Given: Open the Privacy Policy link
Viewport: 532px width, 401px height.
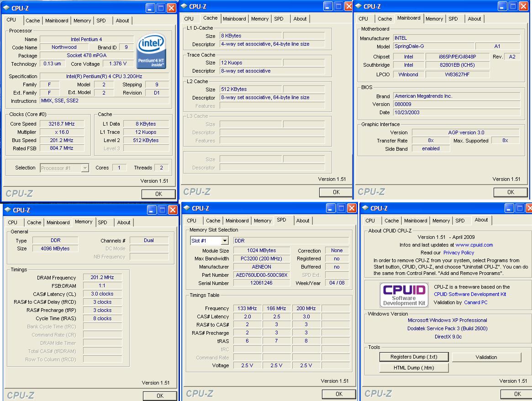Looking at the screenshot, I should pos(458,253).
